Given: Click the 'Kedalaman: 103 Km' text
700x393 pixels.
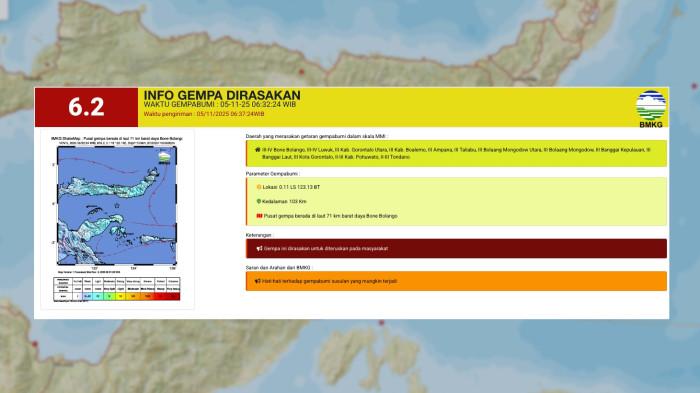Looking at the screenshot, I should [x=284, y=201].
